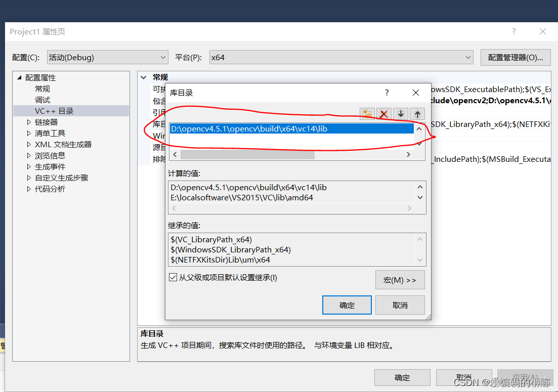Select 浏览信息 in the left tree panel
This screenshot has width=558, height=392.
click(50, 155)
